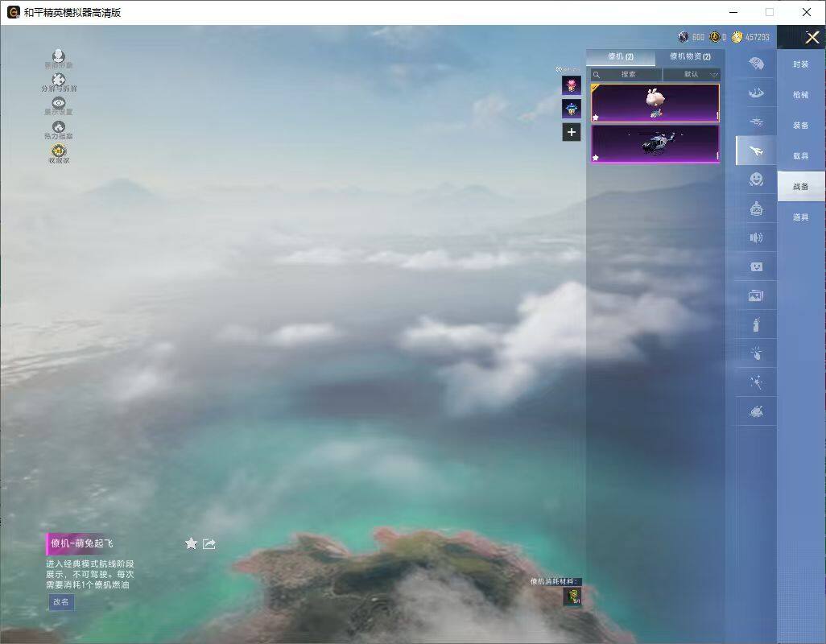Favorite 僚机-萌兔起飞 with the star icon
826x644 pixels.
coord(191,543)
